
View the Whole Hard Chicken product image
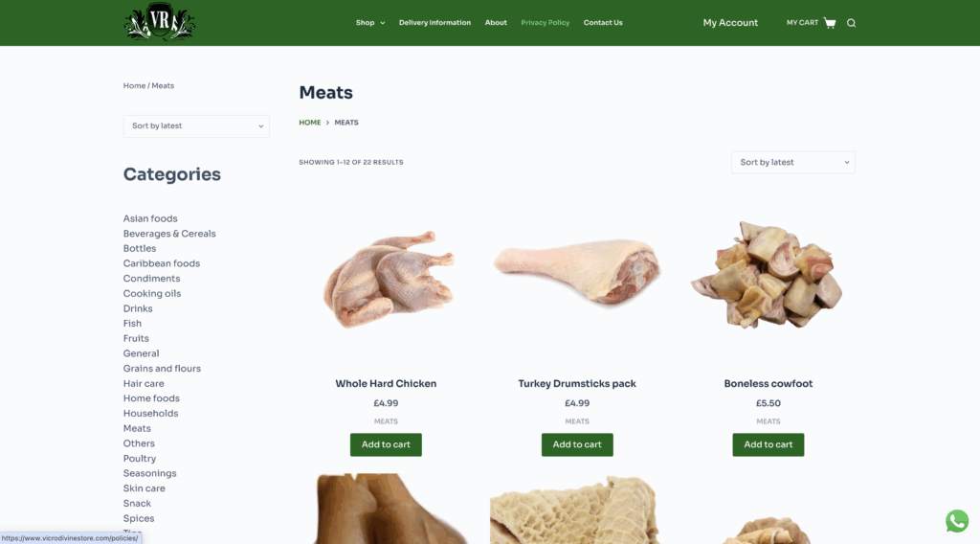click(387, 279)
